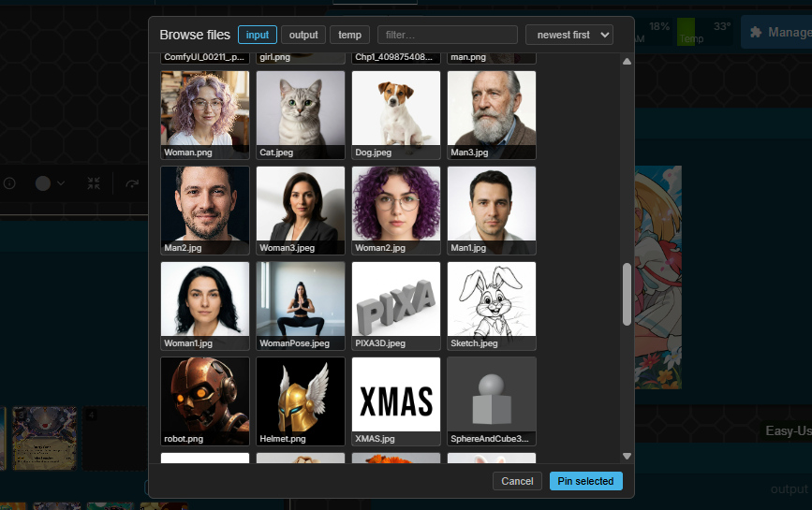
Task: Open the gray circle color dropdown in background
Action: tap(50, 183)
